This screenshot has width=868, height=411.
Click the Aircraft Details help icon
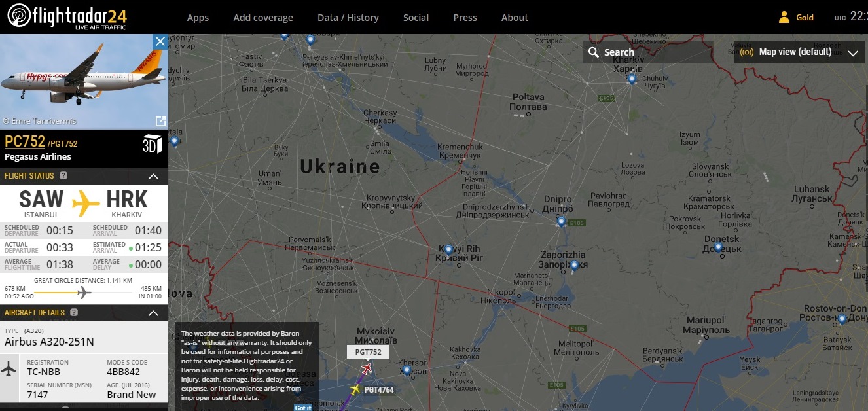[74, 313]
